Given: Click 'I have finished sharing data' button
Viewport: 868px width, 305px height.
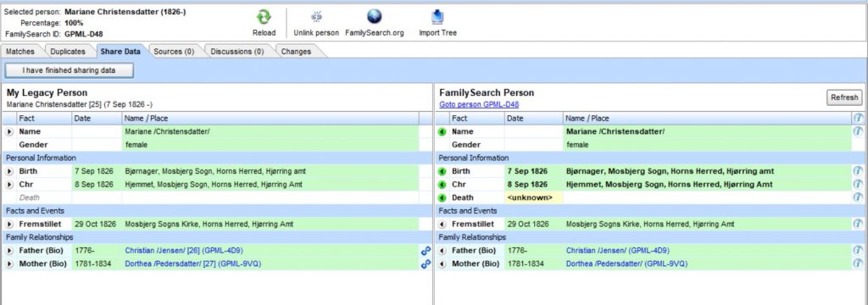Looking at the screenshot, I should click(x=70, y=71).
